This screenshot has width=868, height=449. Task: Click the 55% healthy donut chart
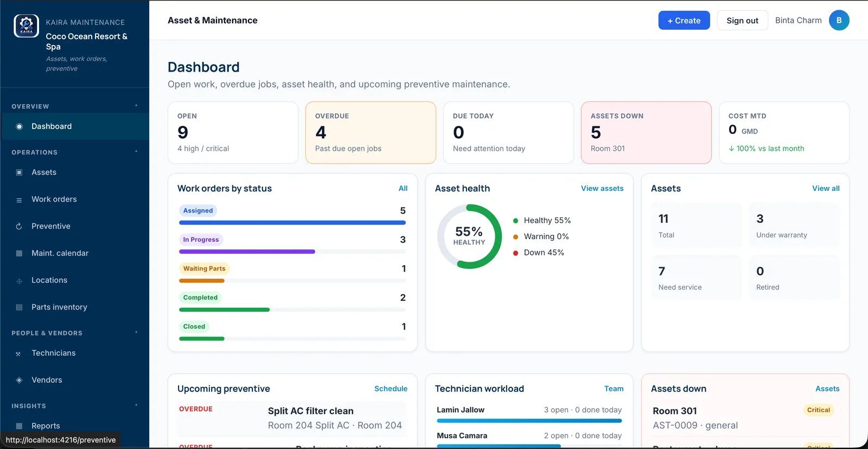click(469, 236)
